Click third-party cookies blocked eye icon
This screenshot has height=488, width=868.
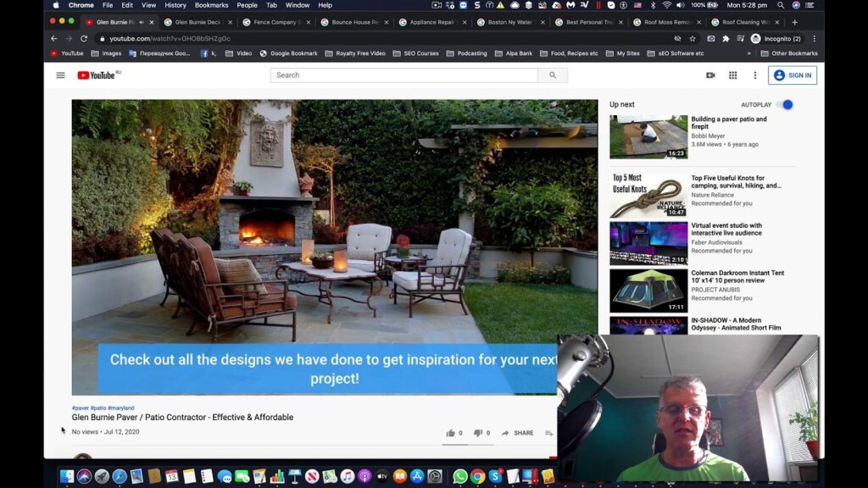click(x=677, y=39)
